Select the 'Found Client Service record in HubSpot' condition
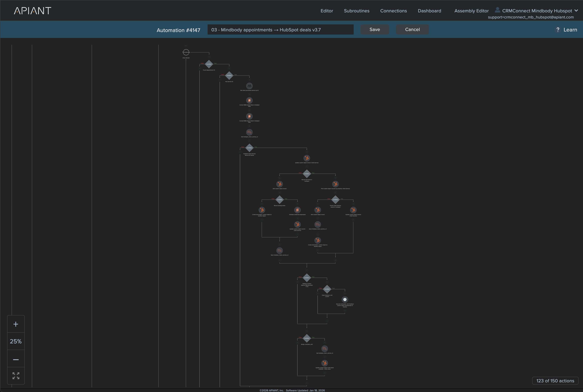583x392 pixels. [x=335, y=200]
